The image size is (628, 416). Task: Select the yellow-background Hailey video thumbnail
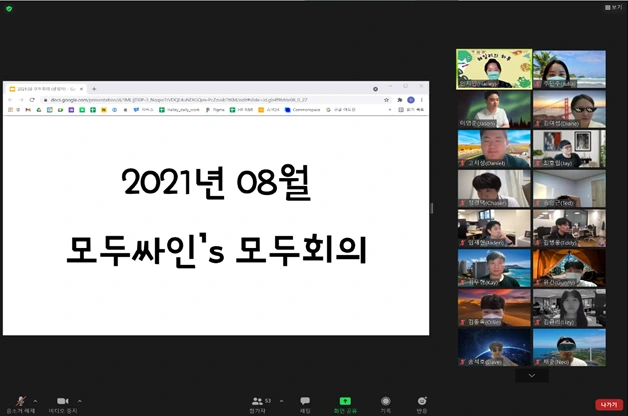(494, 69)
